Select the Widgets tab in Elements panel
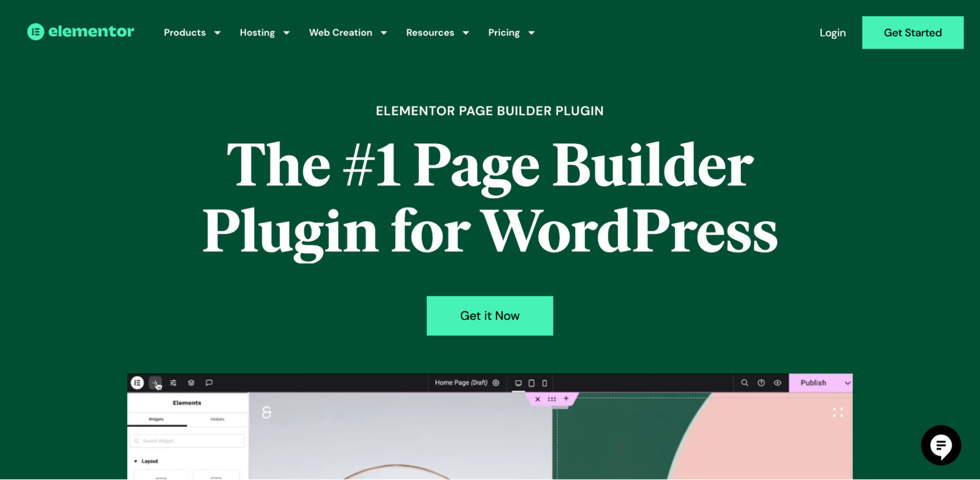Image resolution: width=980 pixels, height=480 pixels. pyautogui.click(x=156, y=419)
